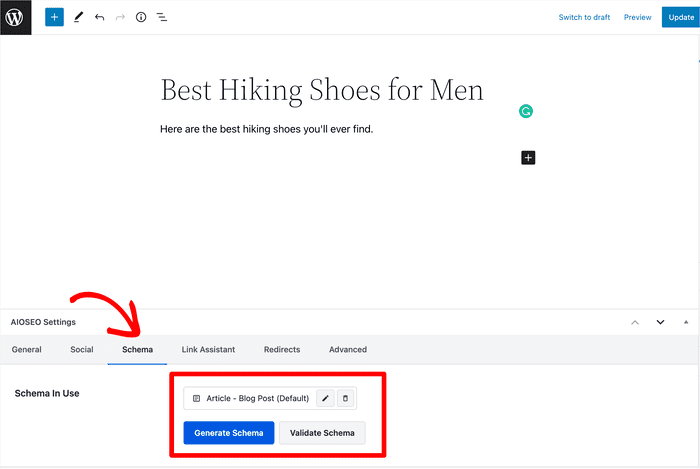Open the document Details info icon
This screenshot has width=700, height=469.
(141, 17)
